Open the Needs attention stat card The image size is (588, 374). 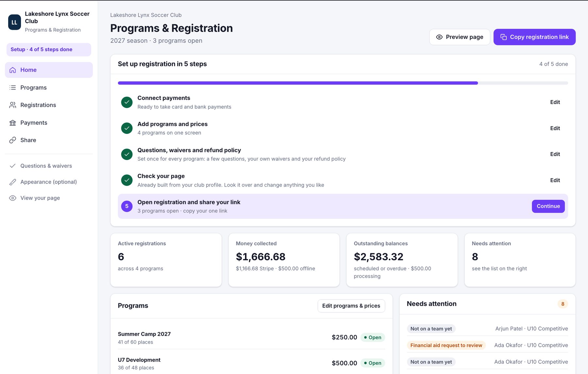520,260
